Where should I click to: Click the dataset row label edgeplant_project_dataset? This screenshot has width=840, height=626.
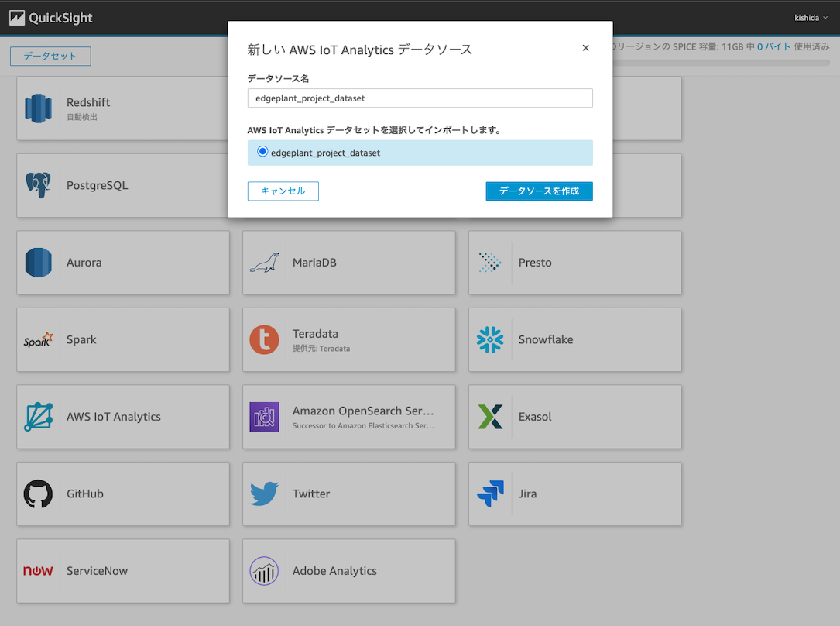coord(325,153)
